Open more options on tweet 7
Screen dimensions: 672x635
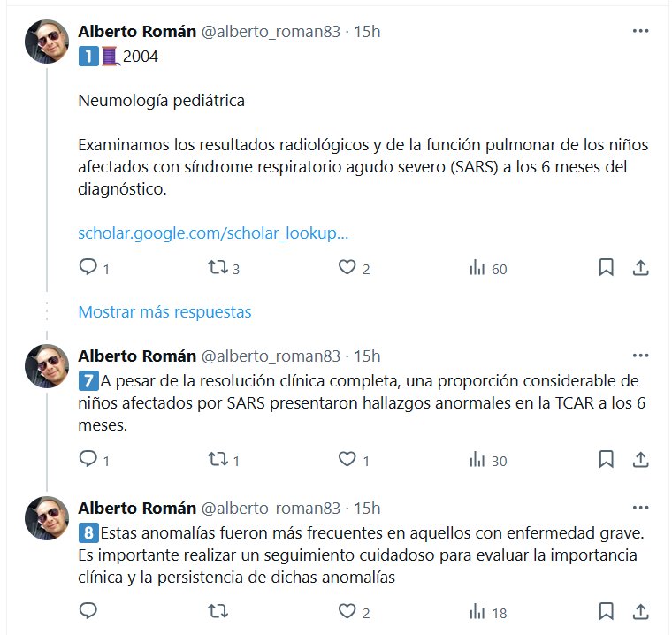pos(642,356)
